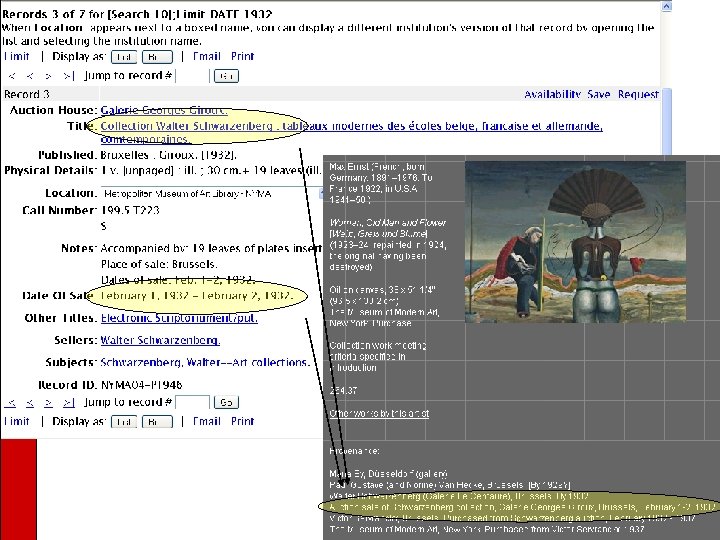Click the top Full display button

[x=124, y=57]
